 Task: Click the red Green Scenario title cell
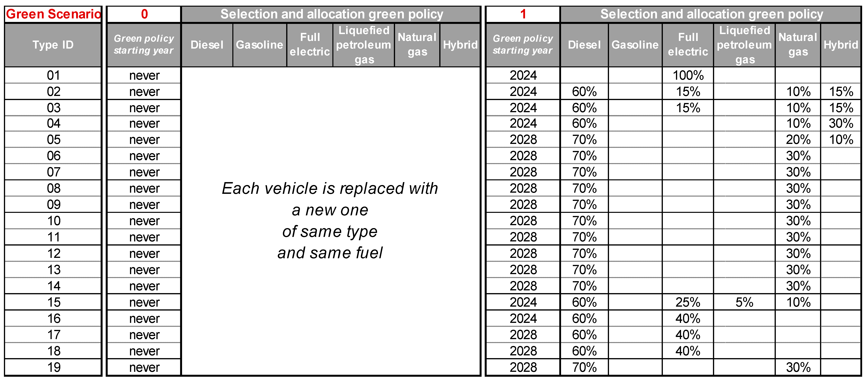(53, 14)
